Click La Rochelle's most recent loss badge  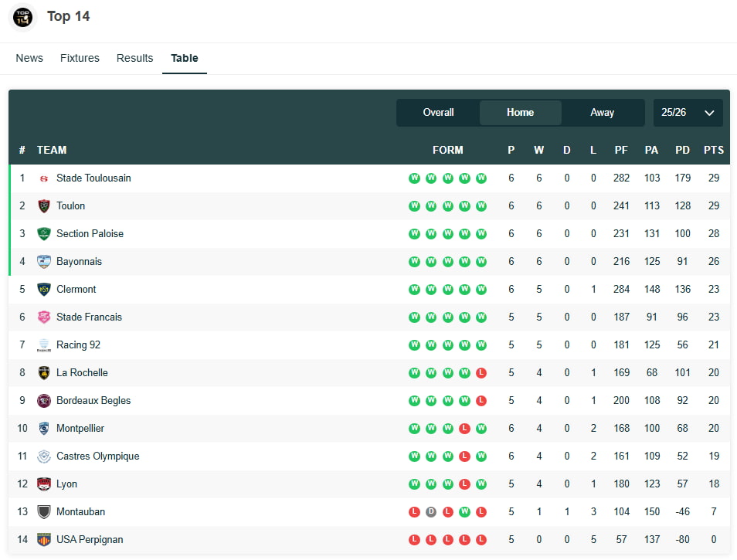click(x=481, y=372)
